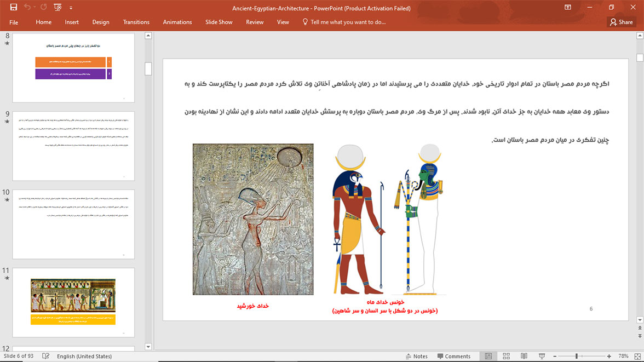Click the red caption 'خونس خدای ماه'
The width and height of the screenshot is (644, 362).
(386, 302)
